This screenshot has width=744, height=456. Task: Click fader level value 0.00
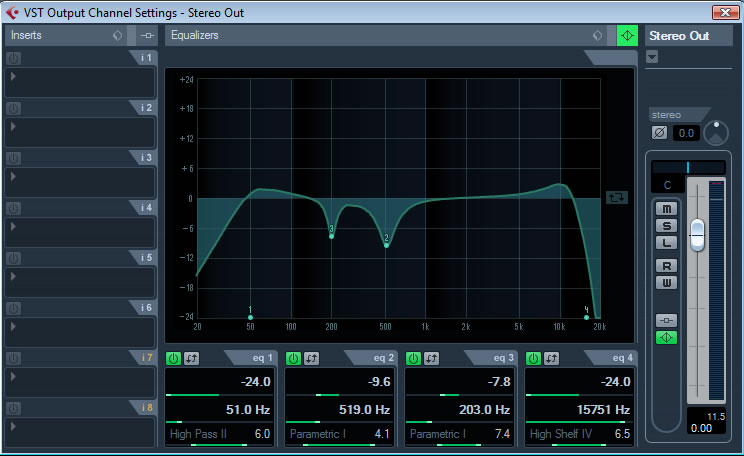[x=701, y=428]
